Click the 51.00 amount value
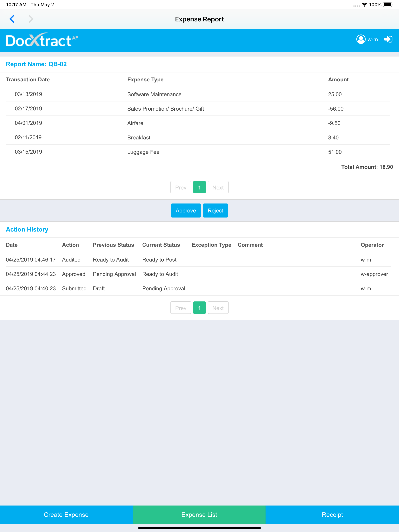The image size is (399, 532). pyautogui.click(x=335, y=152)
